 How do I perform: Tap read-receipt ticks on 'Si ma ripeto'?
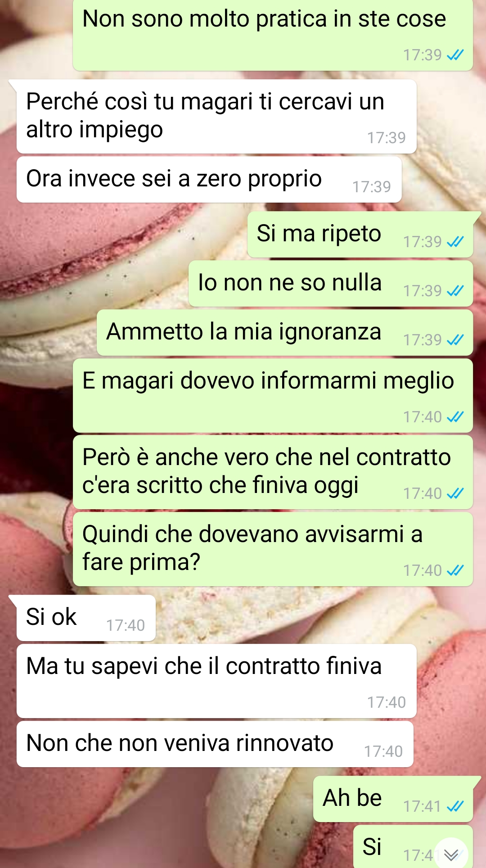[x=455, y=242]
